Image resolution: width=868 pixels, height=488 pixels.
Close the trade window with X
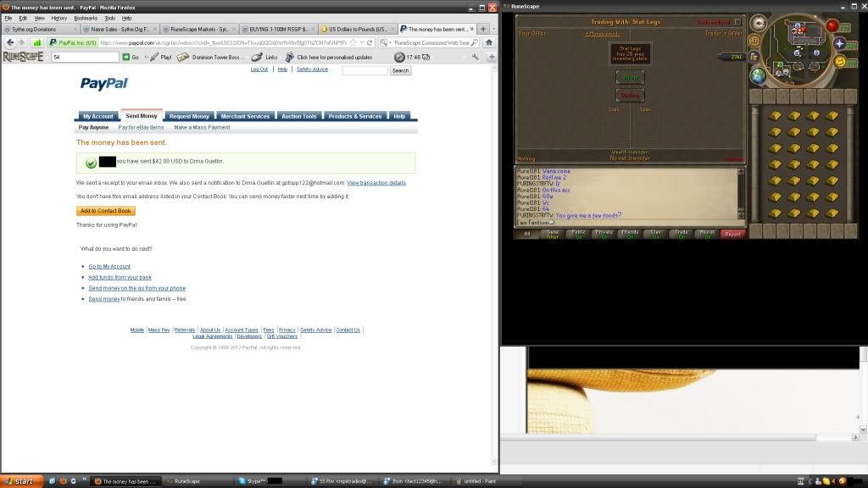737,22
